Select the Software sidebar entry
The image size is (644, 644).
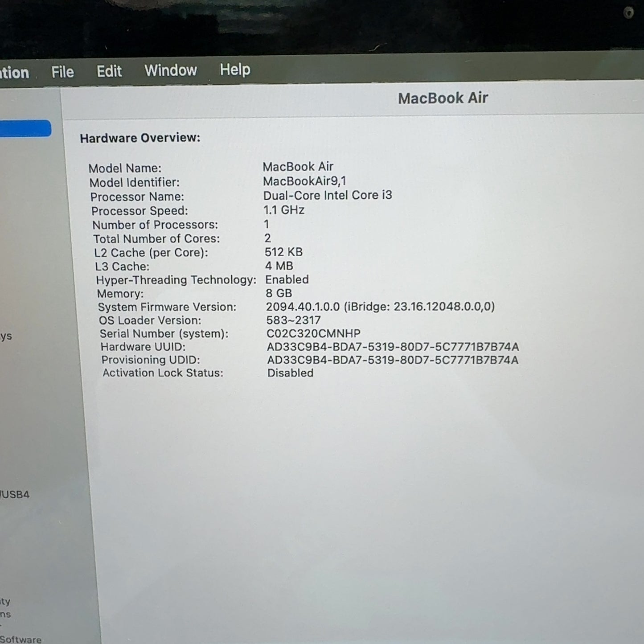pyautogui.click(x=21, y=639)
